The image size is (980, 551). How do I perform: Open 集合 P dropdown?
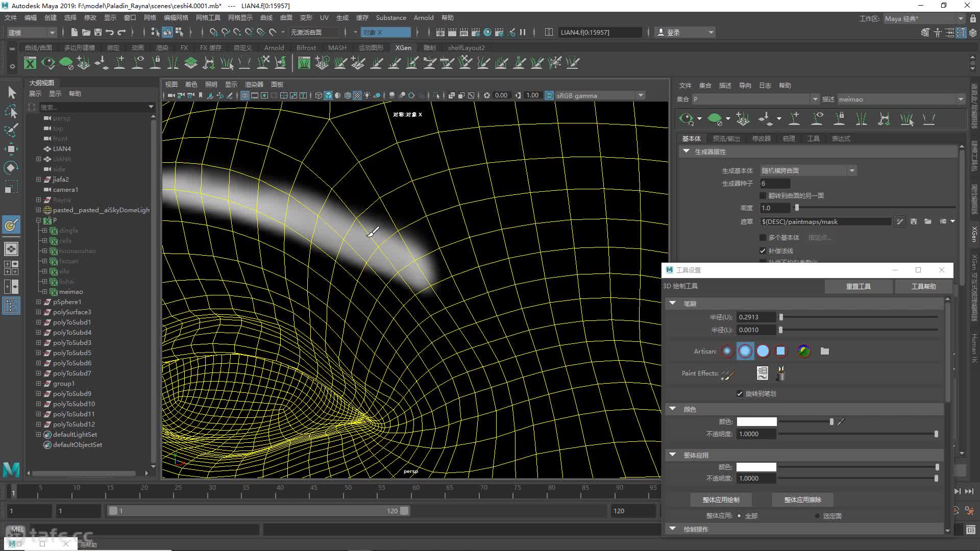coord(755,99)
